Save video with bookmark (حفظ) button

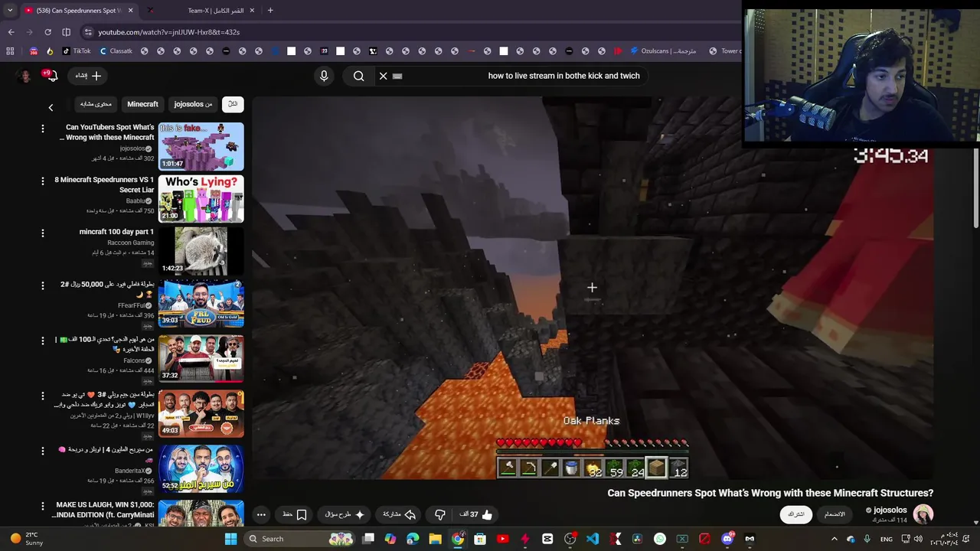point(295,514)
